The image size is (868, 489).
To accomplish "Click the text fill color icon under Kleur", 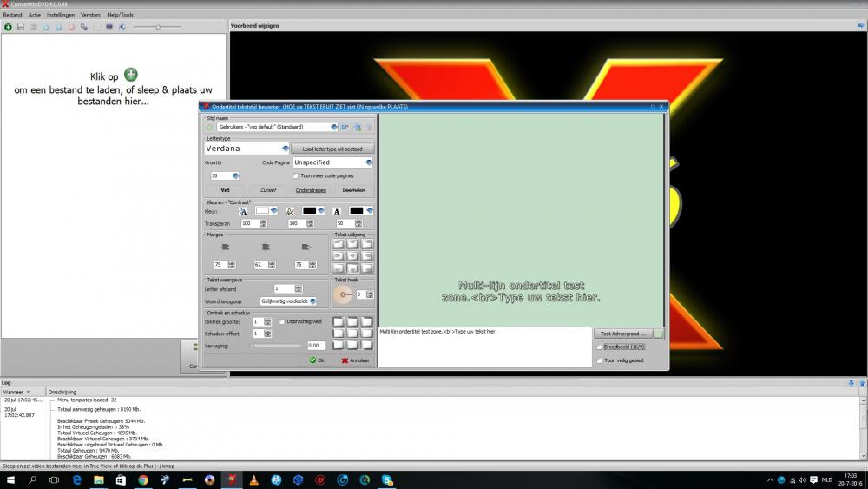I will [243, 210].
